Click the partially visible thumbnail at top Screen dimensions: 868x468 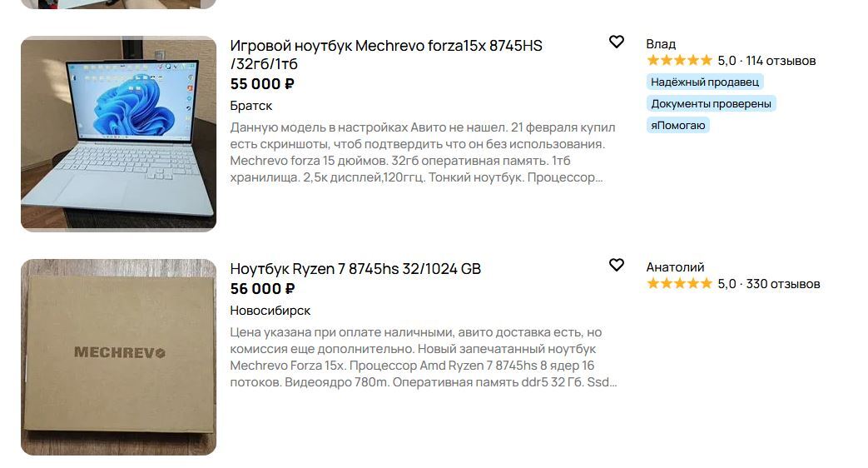[118, 3]
